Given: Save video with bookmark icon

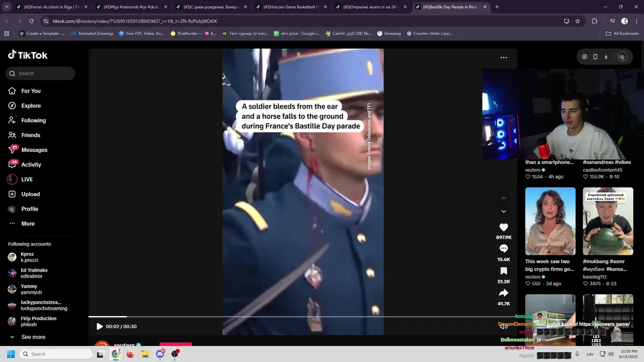Looking at the screenshot, I should (x=504, y=271).
